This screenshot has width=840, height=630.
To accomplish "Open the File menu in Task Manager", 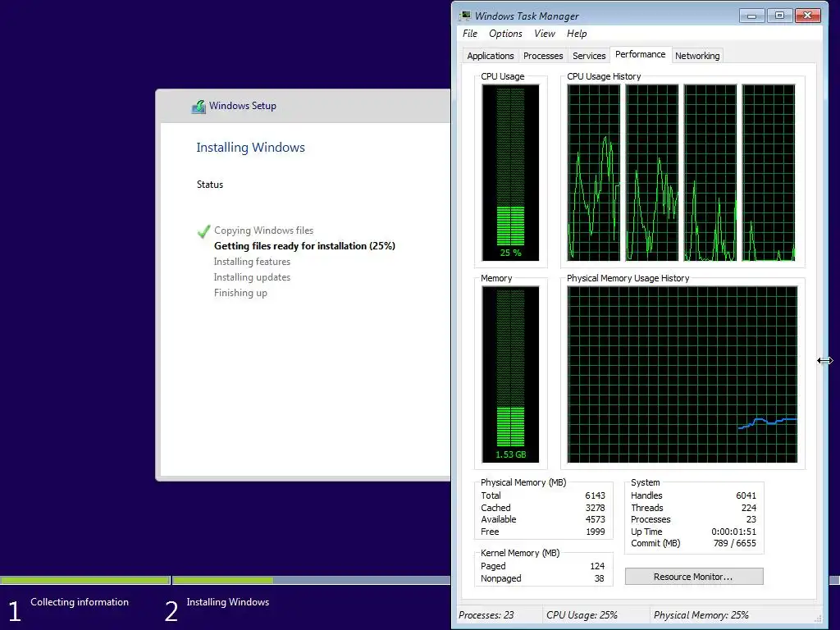I will click(x=470, y=34).
